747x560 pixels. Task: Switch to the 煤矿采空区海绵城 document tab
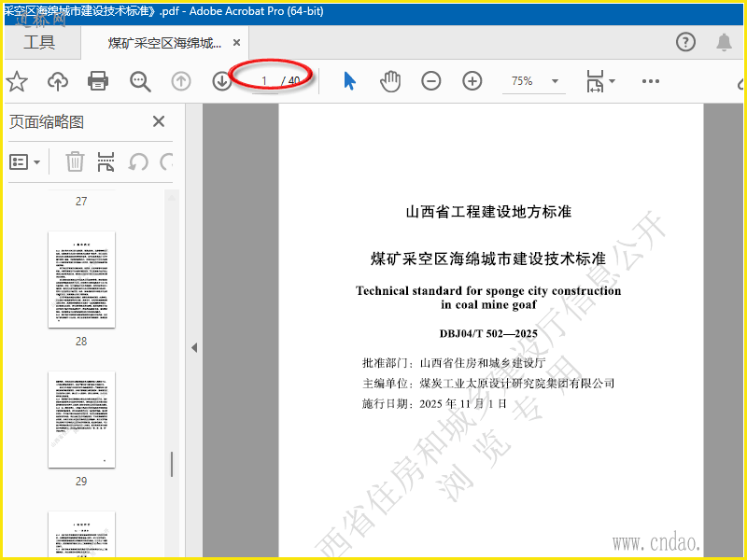pos(164,43)
